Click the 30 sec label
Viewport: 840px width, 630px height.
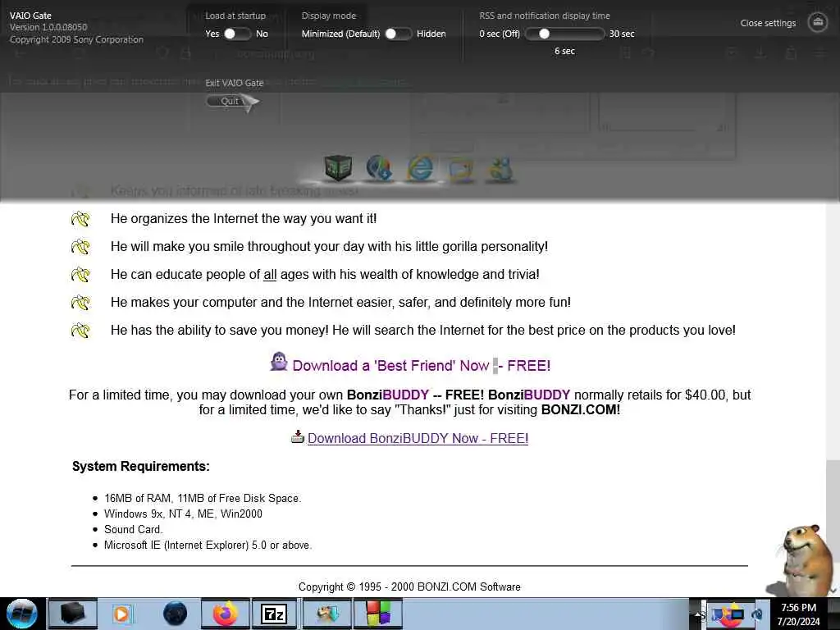tap(622, 34)
